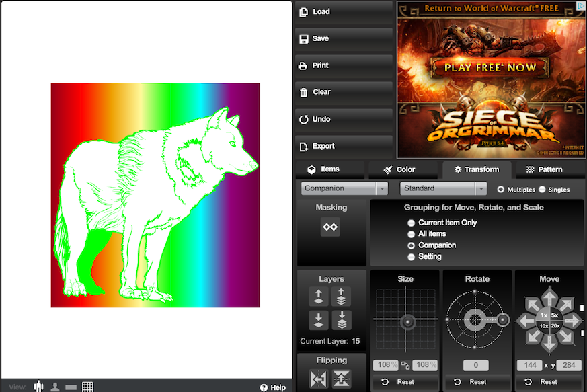The height and width of the screenshot is (392, 587).
Task: Click the Masking icon
Action: click(330, 227)
